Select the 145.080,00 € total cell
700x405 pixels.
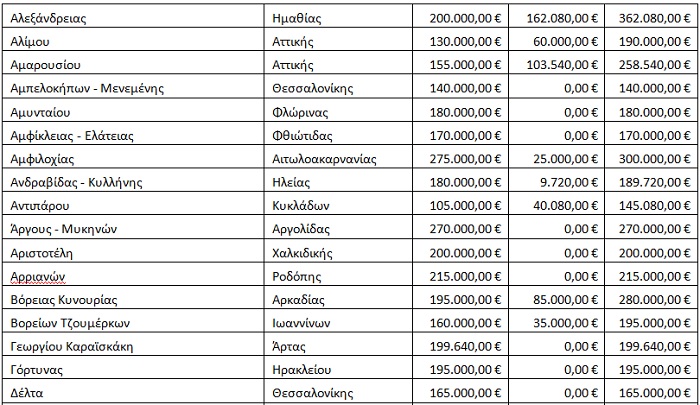coord(652,205)
